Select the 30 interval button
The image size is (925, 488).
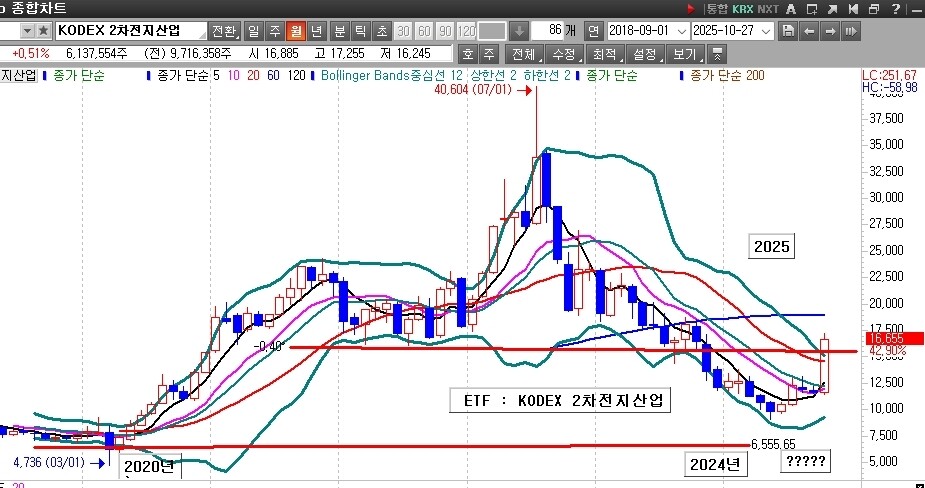click(404, 31)
